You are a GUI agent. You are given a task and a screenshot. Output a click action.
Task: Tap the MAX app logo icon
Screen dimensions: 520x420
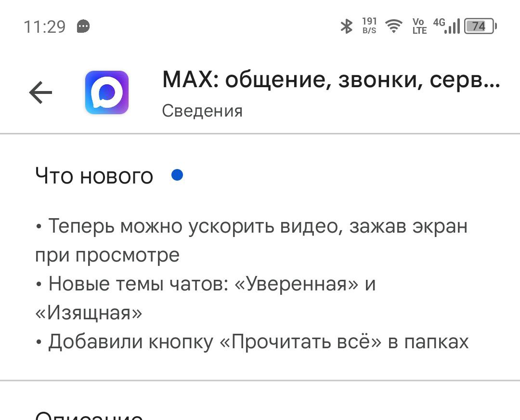[107, 92]
